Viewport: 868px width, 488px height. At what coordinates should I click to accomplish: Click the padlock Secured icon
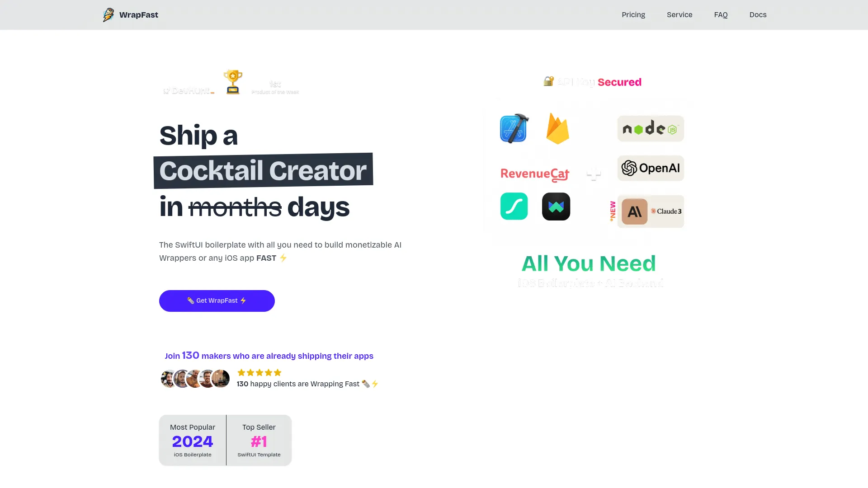pos(548,81)
